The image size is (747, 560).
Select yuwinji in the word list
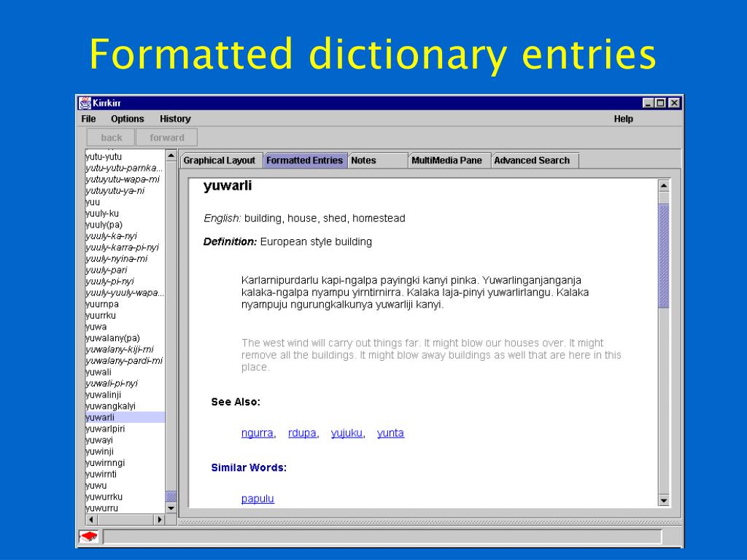[x=125, y=451]
